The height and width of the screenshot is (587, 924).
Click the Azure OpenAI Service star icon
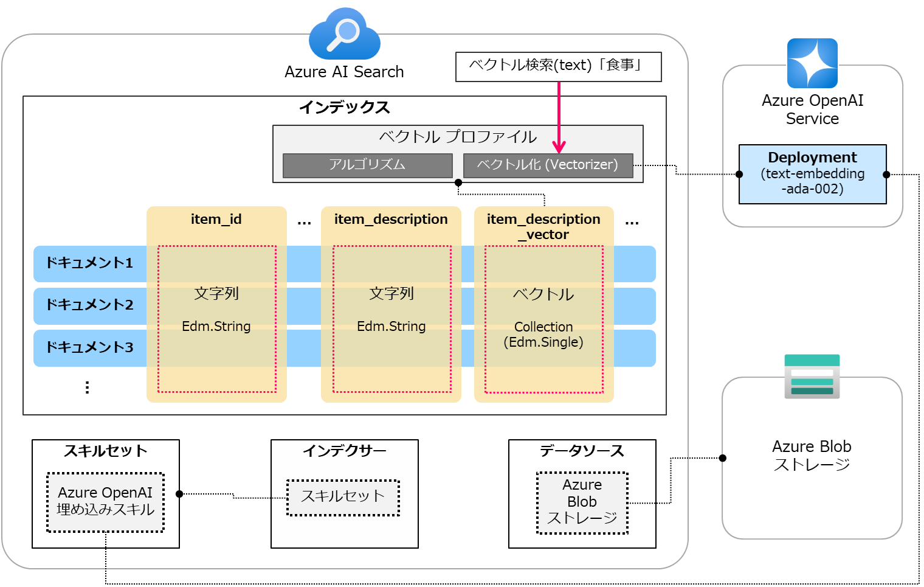(812, 63)
